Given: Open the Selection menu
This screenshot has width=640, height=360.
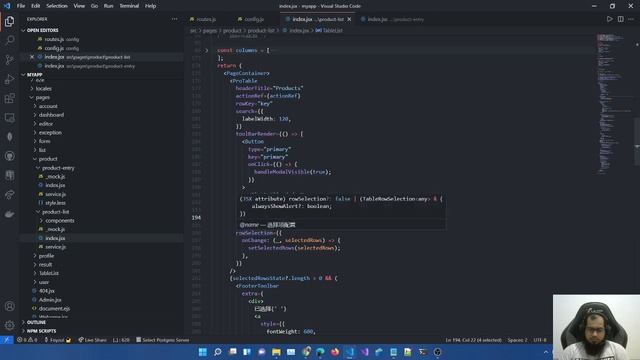Looking at the screenshot, I should 57,6.
